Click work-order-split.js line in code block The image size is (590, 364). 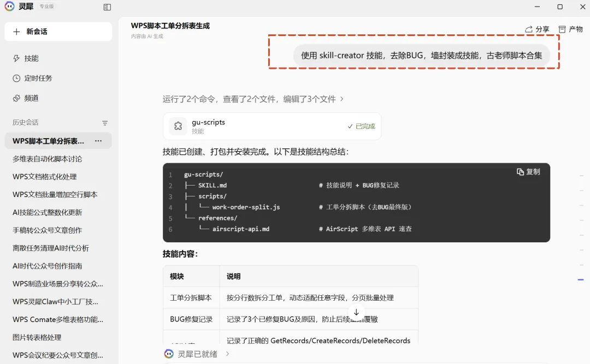[246, 207]
